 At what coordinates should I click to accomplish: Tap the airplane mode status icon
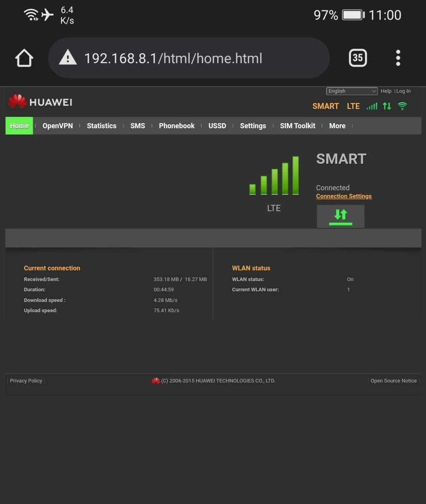point(47,15)
